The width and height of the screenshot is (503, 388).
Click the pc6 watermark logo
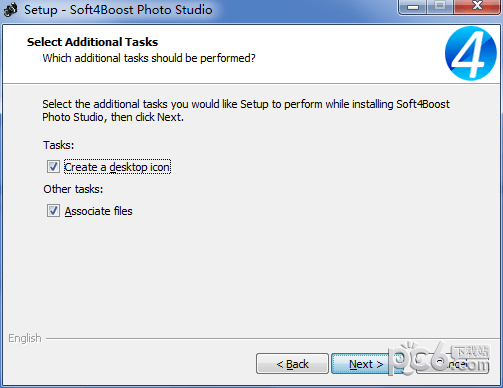pyautogui.click(x=440, y=358)
